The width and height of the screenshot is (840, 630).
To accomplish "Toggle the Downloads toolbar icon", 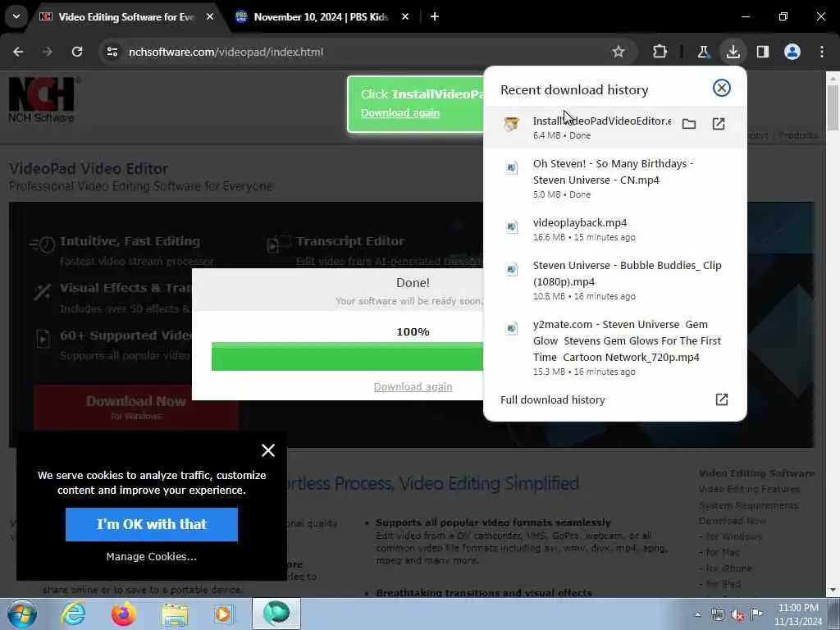I will tap(733, 52).
